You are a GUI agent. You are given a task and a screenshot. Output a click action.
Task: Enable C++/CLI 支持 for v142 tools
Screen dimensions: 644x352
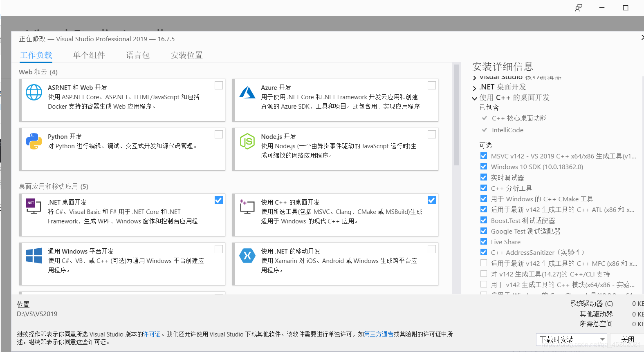pos(484,274)
